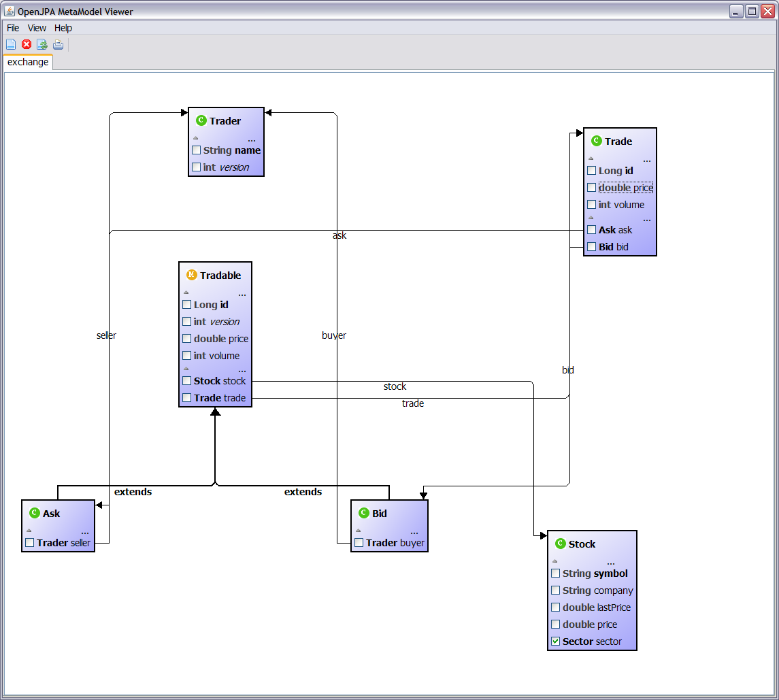779x700 pixels.
Task: Click the green class icon on Trader
Action: [201, 120]
